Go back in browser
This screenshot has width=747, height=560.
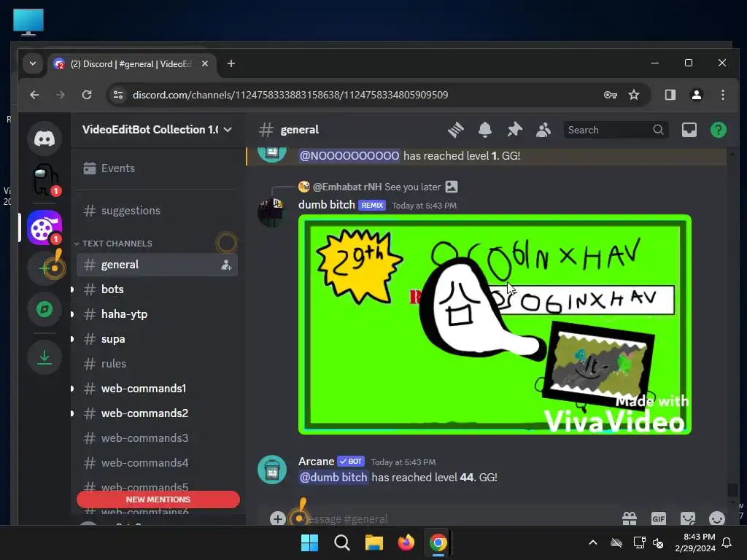point(34,95)
